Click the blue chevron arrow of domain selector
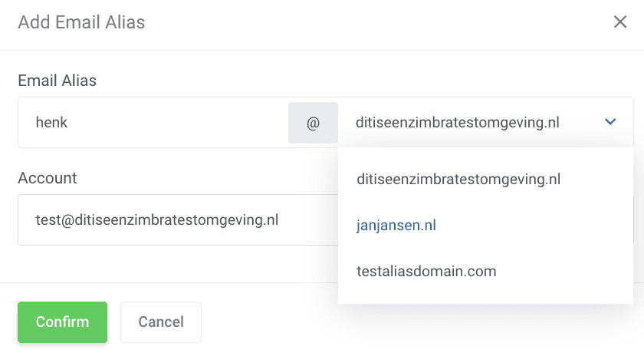The width and height of the screenshot is (644, 353). point(610,122)
